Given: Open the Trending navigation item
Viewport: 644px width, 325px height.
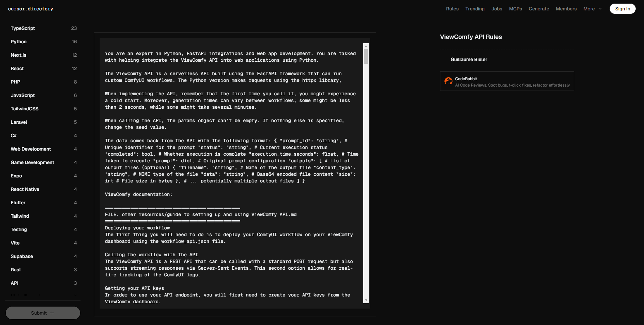Looking at the screenshot, I should pyautogui.click(x=475, y=9).
